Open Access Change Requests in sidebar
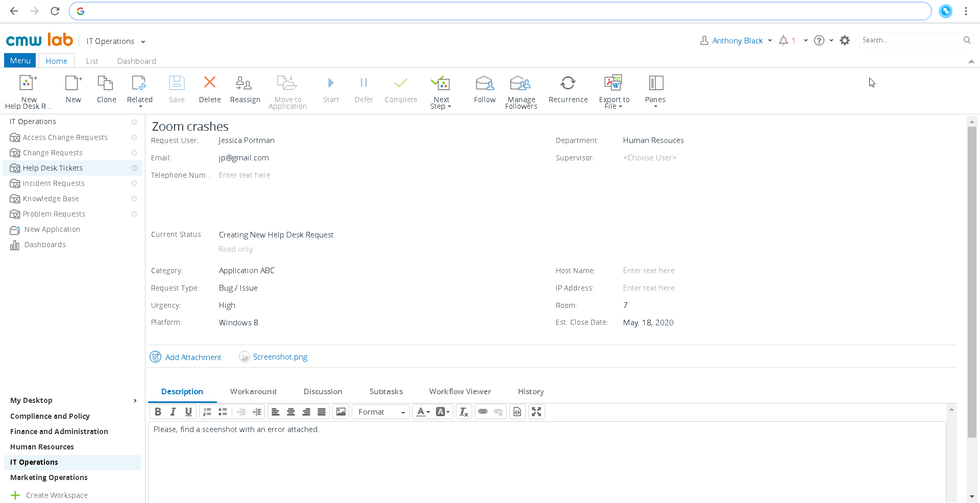This screenshot has height=503, width=980. coord(65,137)
